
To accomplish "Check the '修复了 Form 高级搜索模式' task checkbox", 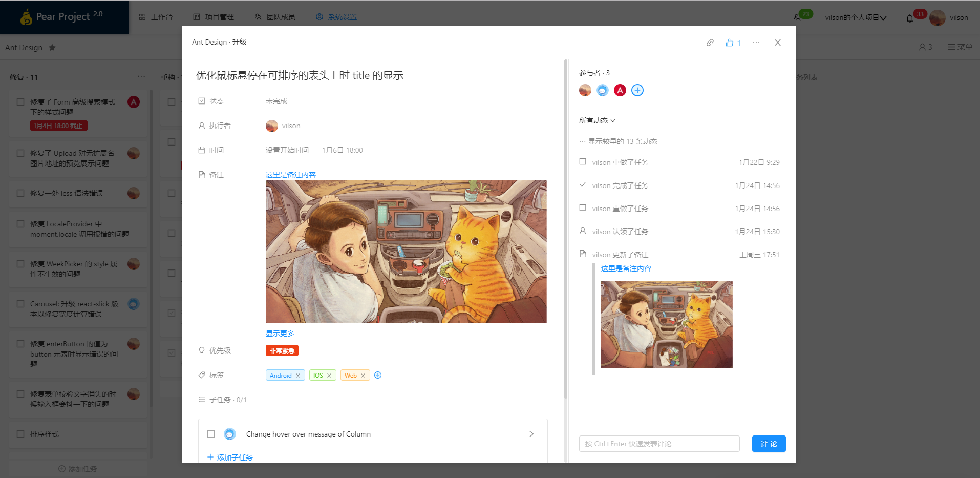I will click(20, 102).
